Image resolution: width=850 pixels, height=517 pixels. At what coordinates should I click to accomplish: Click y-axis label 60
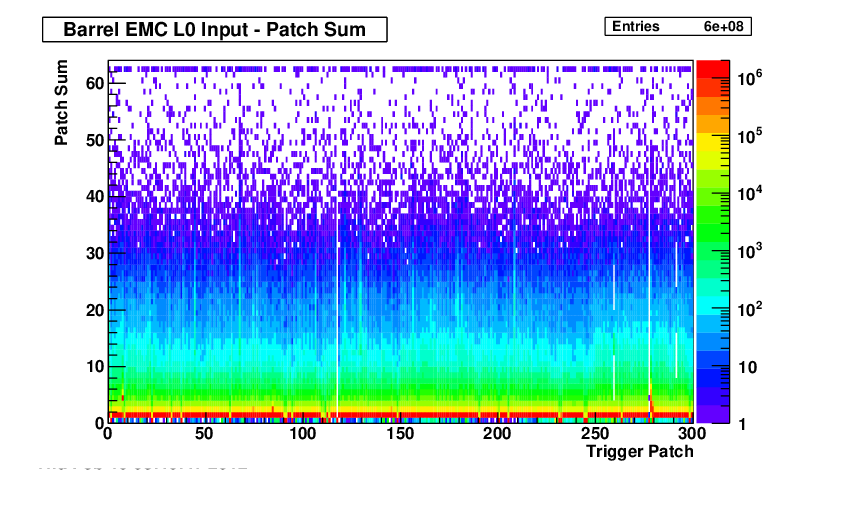[x=95, y=83]
